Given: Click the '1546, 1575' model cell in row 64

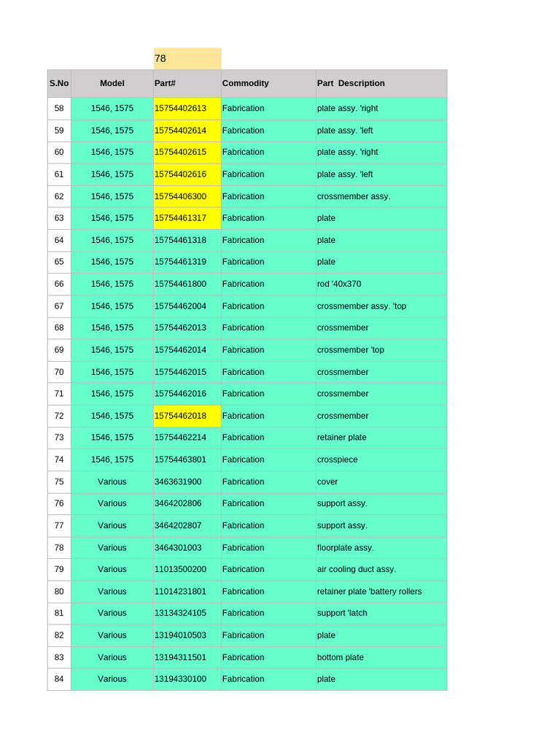Looking at the screenshot, I should coord(112,240).
